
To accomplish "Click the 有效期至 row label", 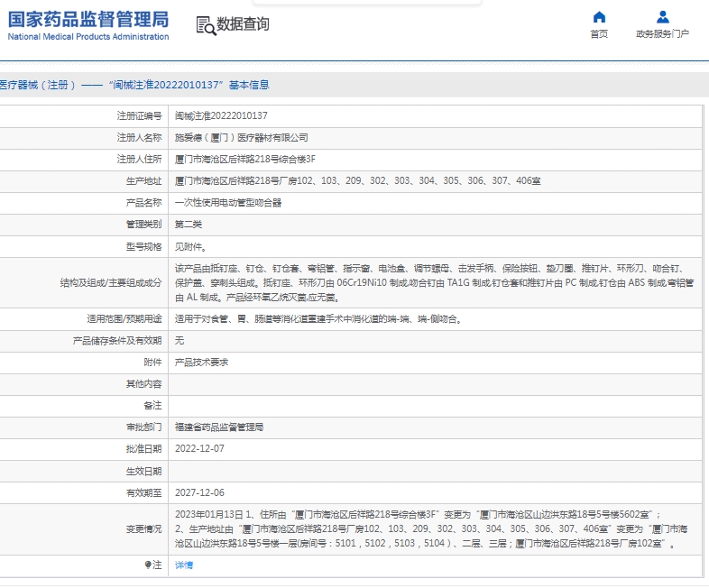I will (x=143, y=492).
